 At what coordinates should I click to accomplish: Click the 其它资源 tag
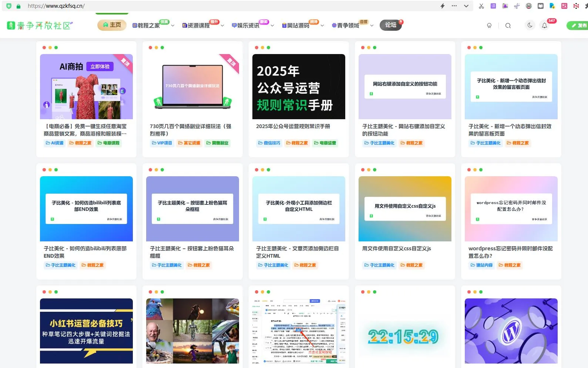[x=189, y=143]
